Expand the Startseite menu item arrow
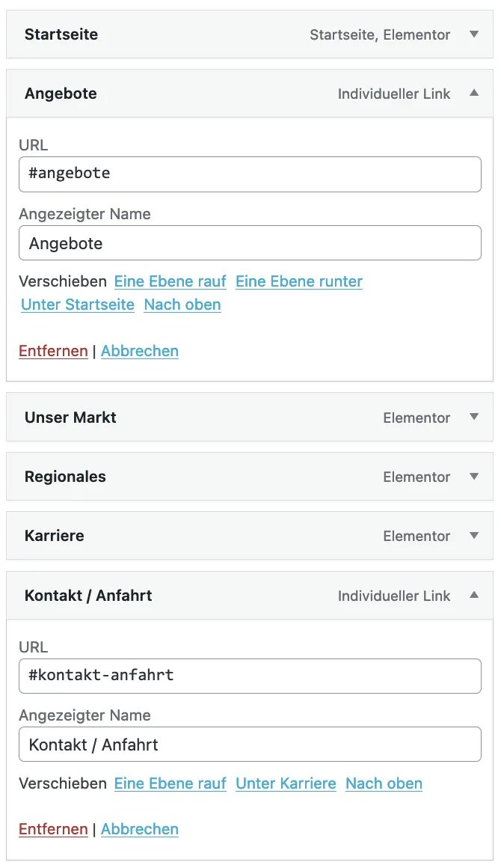This screenshot has height=868, width=501. coord(473,34)
